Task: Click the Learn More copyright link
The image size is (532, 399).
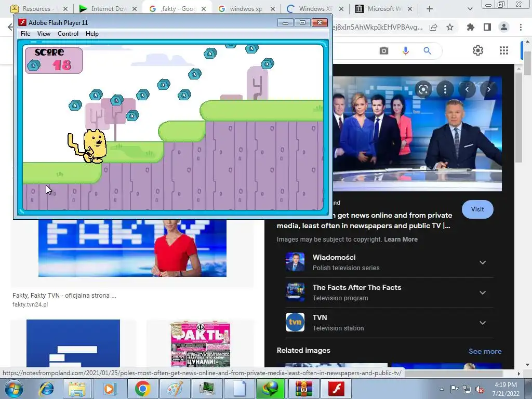Action: point(401,239)
